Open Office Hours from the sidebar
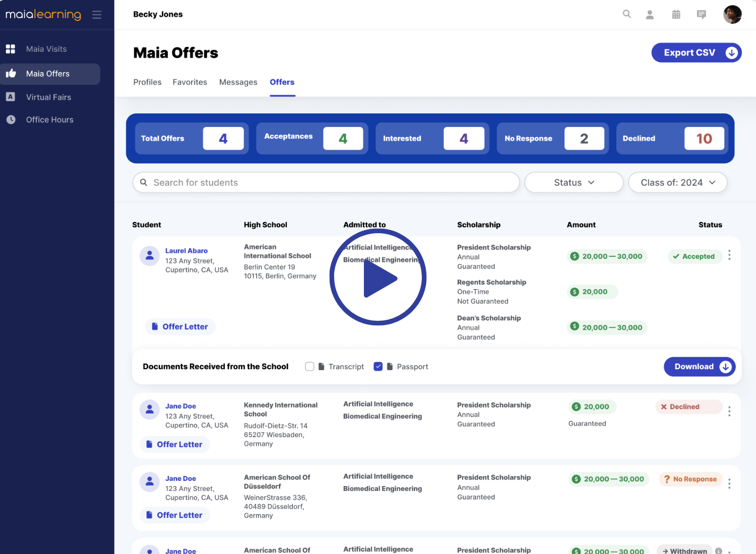The width and height of the screenshot is (756, 554). 49,119
